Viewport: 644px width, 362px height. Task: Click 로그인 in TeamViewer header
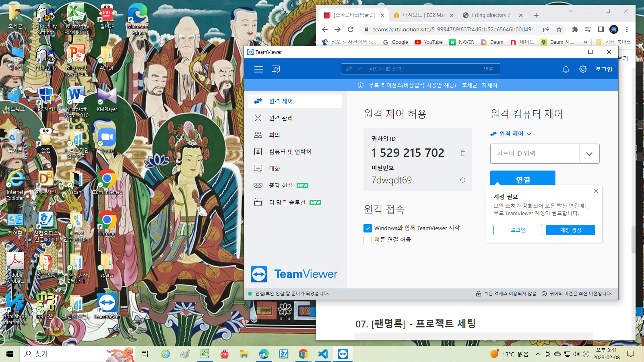[604, 69]
